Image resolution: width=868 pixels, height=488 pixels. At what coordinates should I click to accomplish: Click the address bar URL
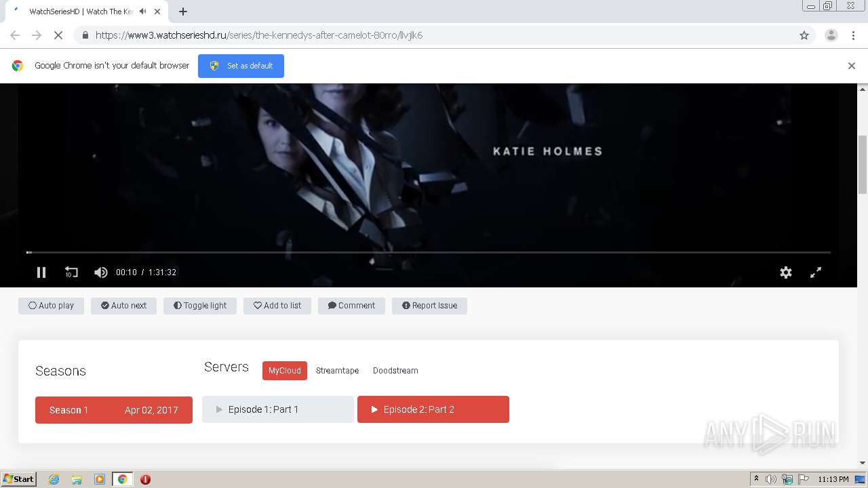(x=259, y=35)
